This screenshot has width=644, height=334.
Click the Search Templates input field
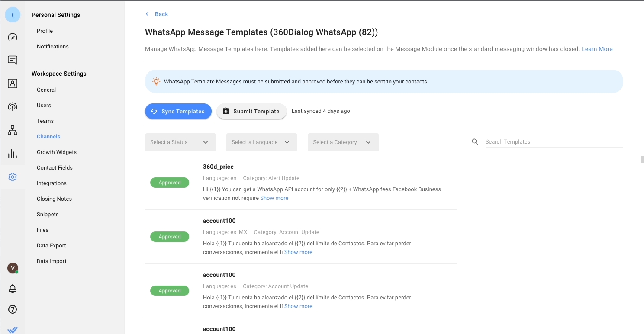point(554,142)
